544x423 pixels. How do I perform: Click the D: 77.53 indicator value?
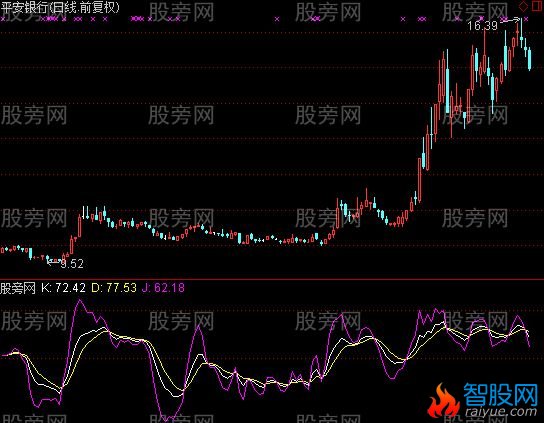(114, 288)
